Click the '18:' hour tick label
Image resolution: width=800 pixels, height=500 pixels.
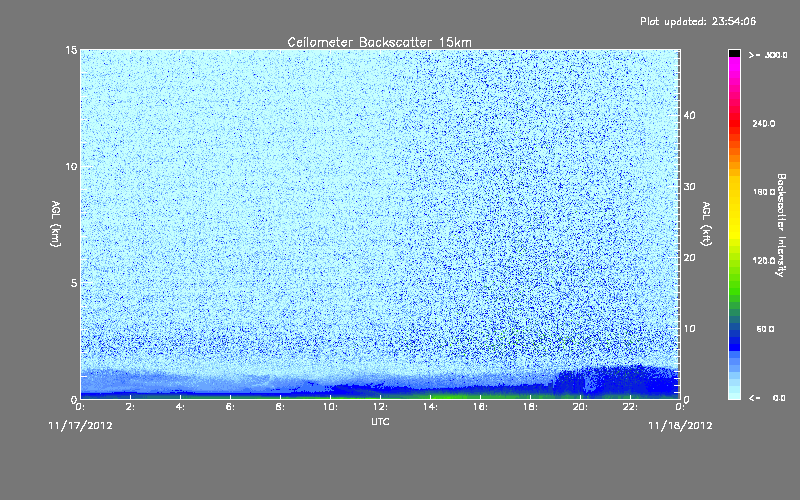point(530,407)
